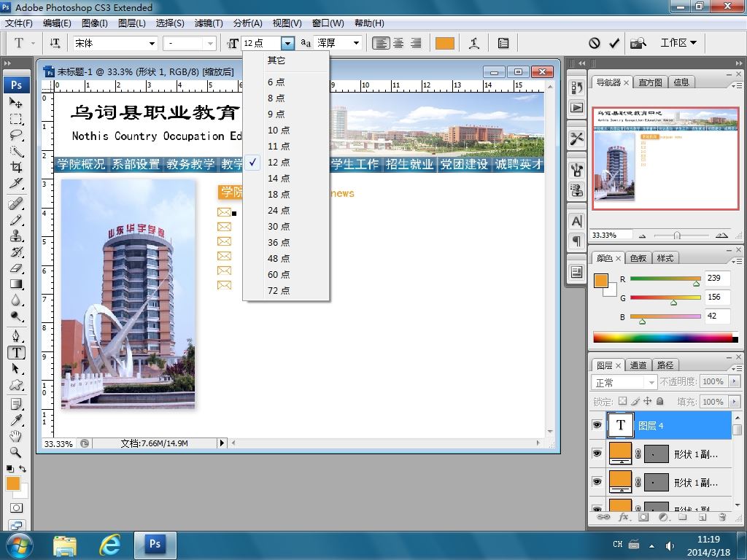
Task: Select the Rectangular Marquee tool
Action: pos(16,119)
